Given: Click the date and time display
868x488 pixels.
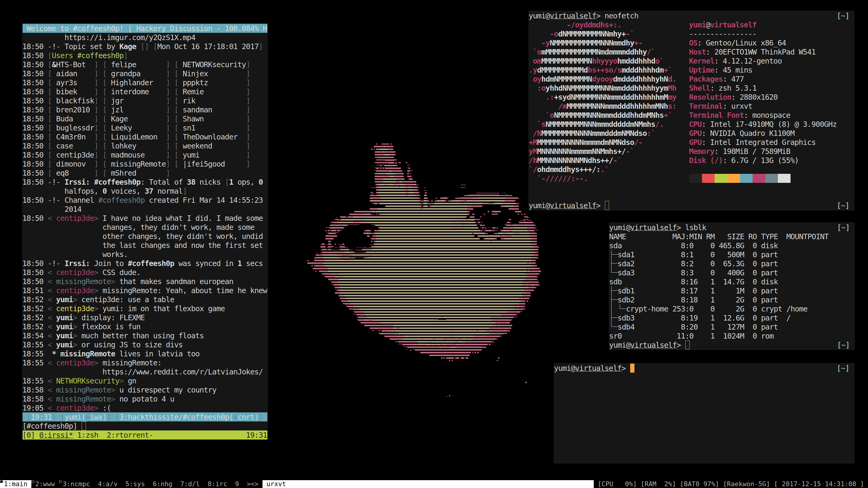Looking at the screenshot, I should point(819,484).
